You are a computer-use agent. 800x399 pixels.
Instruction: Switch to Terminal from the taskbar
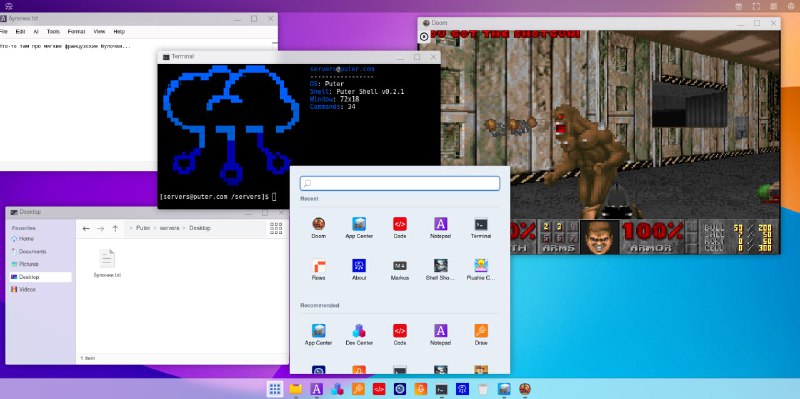click(x=441, y=389)
